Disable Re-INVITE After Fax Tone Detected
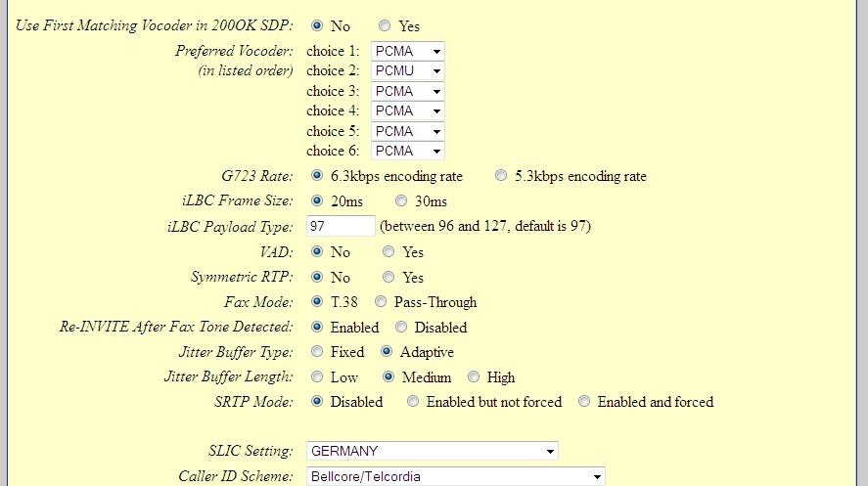868x486 pixels. coord(401,327)
